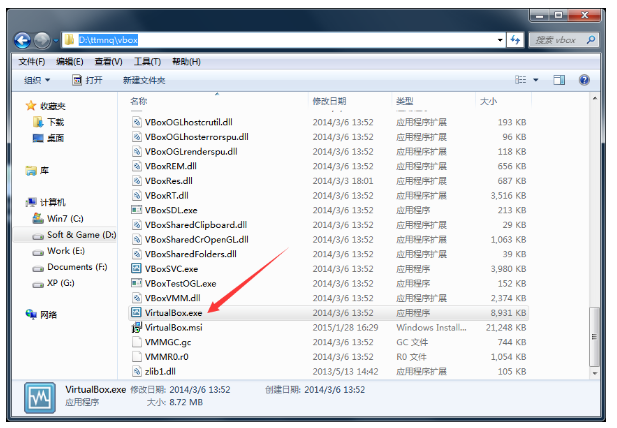Create a folder with 新建文件夹
Viewport: 617px width, 428px height.
click(x=144, y=80)
